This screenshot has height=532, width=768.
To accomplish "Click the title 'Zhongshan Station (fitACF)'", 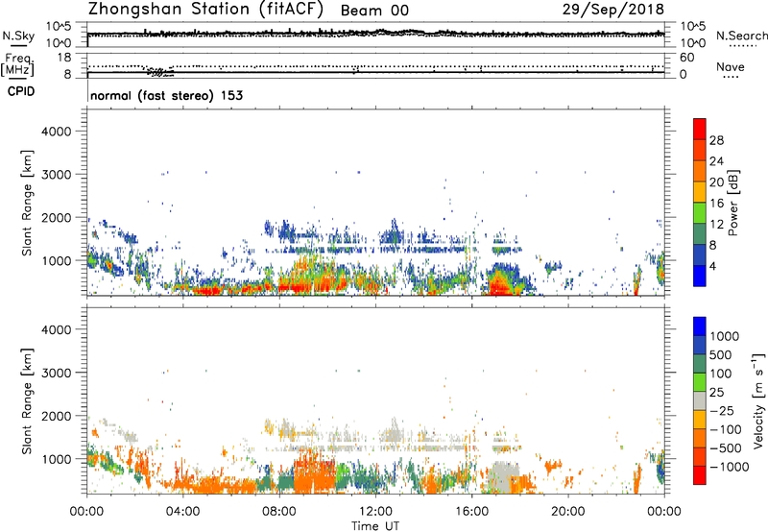I will pos(205,10).
